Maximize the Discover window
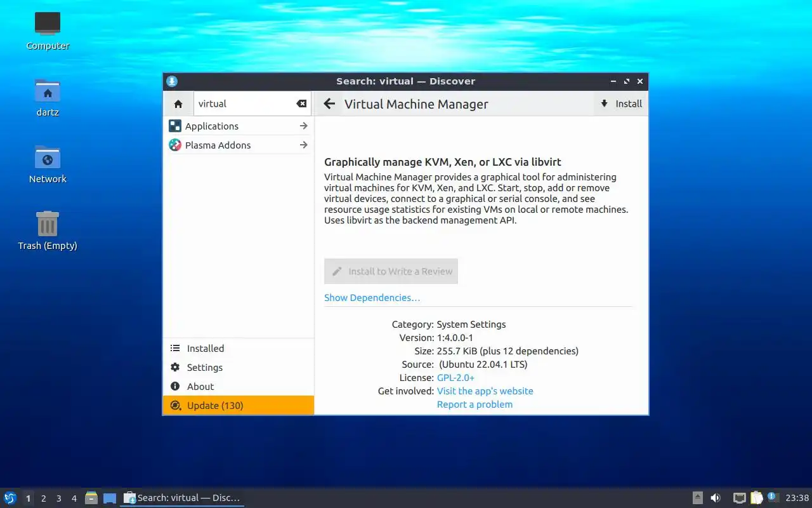The image size is (812, 508). tap(627, 81)
